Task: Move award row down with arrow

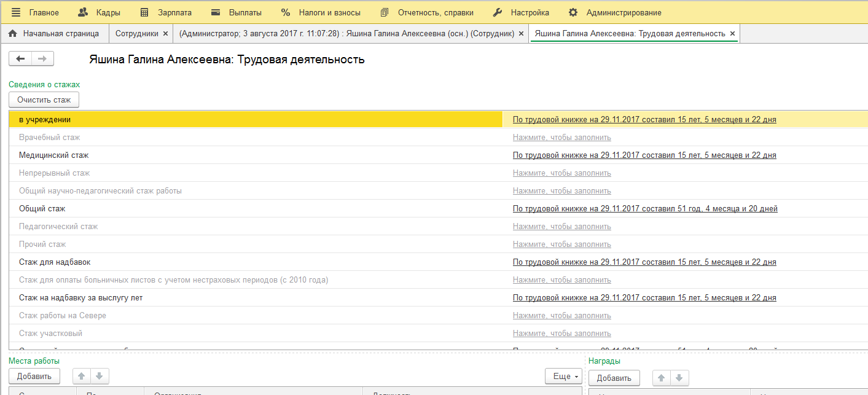Action: click(679, 377)
